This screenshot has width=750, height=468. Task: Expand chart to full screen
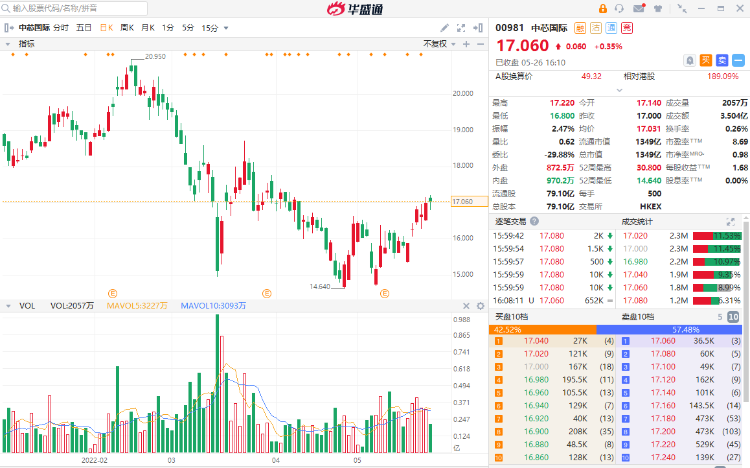tap(461, 28)
